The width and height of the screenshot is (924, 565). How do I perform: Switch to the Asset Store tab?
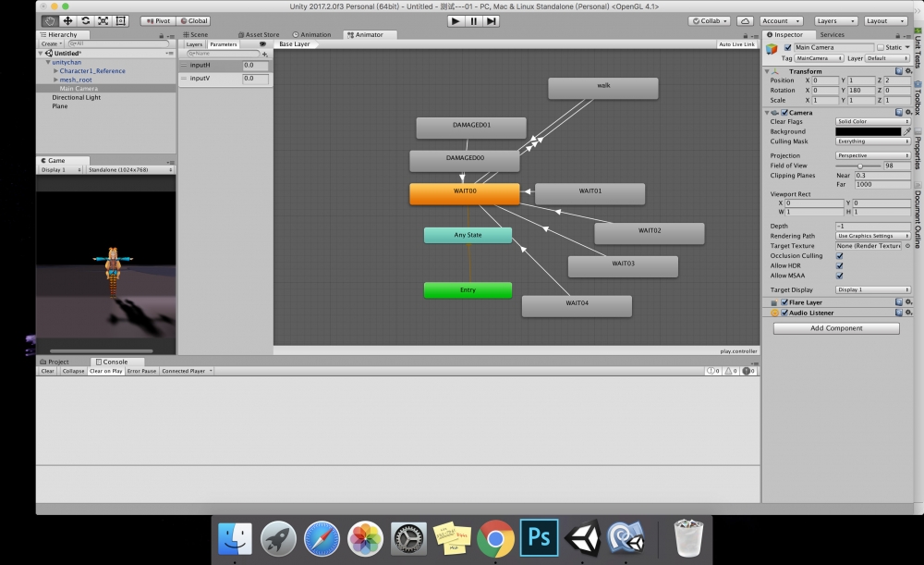point(259,35)
